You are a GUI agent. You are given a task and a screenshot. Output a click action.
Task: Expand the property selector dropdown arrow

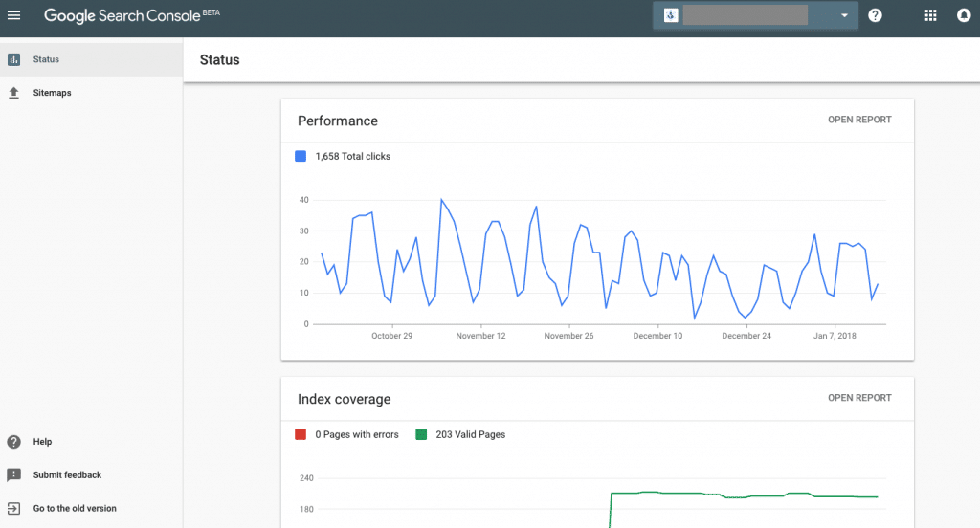tap(843, 16)
